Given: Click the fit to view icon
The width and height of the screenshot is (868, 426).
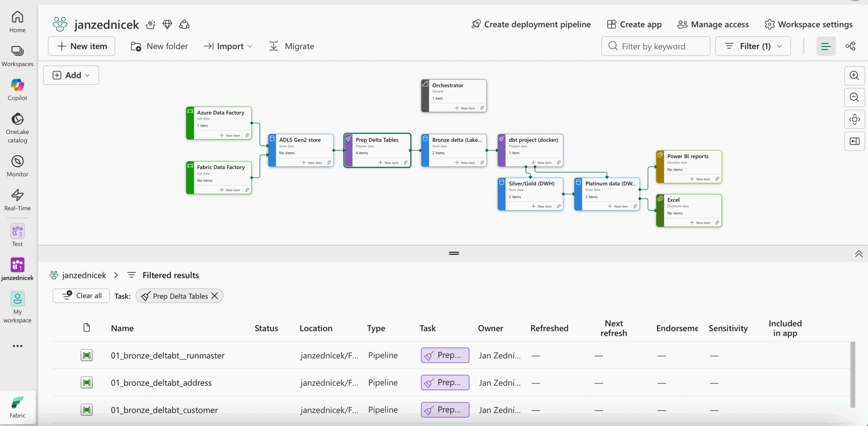Looking at the screenshot, I should 854,119.
